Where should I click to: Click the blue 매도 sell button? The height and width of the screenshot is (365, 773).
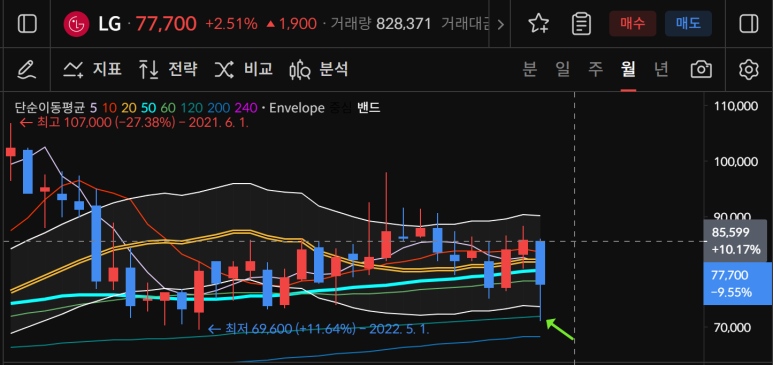pos(688,24)
